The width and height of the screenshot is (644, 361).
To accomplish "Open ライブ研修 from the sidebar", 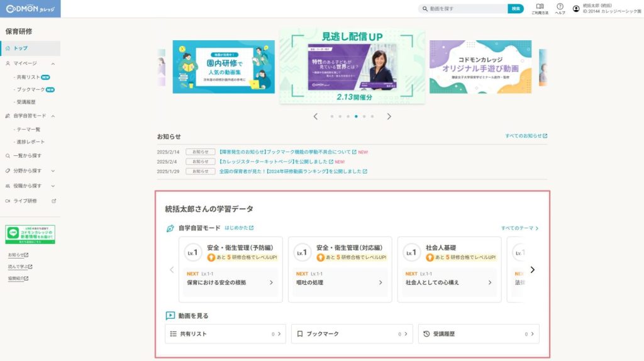I will coord(30,201).
